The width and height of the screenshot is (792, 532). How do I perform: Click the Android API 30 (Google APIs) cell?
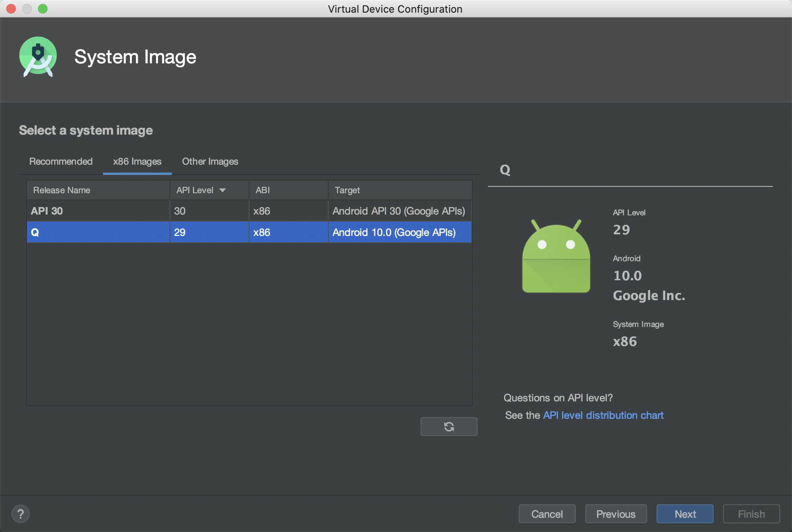tap(400, 211)
